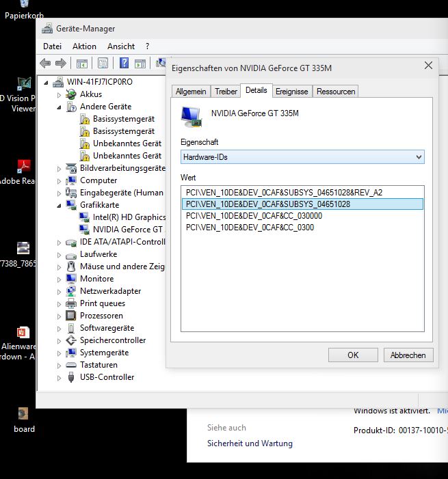Click the Mäuse und andere Zeigegeräte mouse icon
448x479 pixels.
point(71,266)
